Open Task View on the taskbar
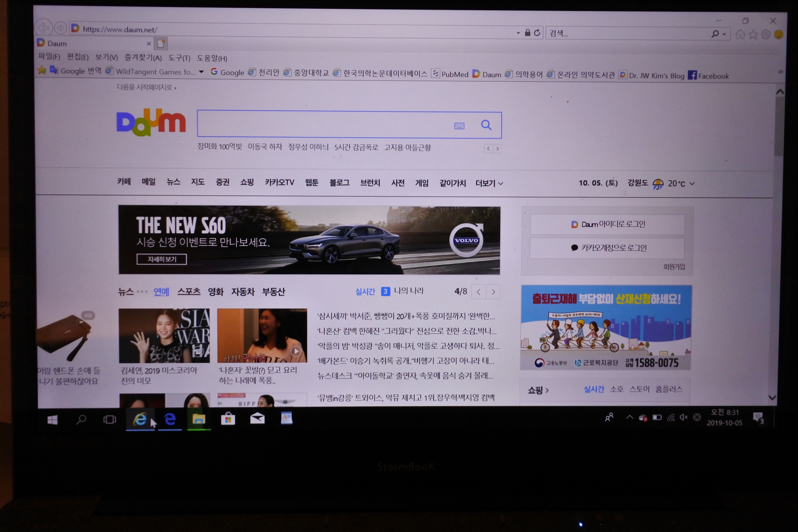Viewport: 798px width, 532px height. [x=110, y=419]
